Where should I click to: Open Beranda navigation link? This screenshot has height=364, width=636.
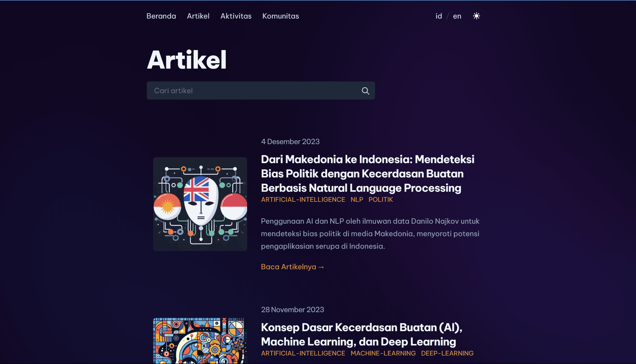[x=161, y=16]
